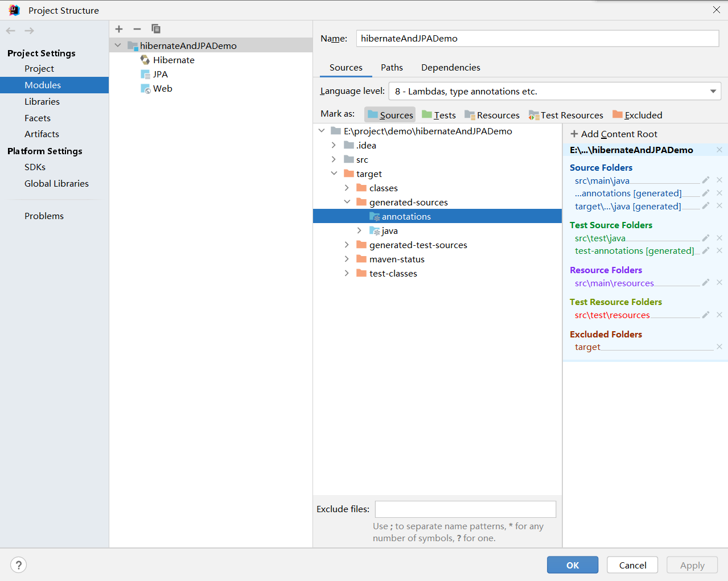Unmark src\main\java source folder with X
This screenshot has height=581, width=728.
(x=719, y=180)
